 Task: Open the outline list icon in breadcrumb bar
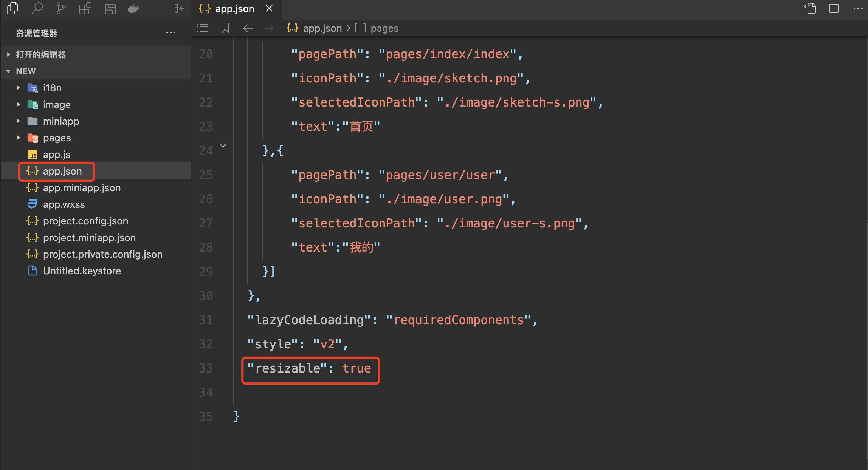point(203,28)
